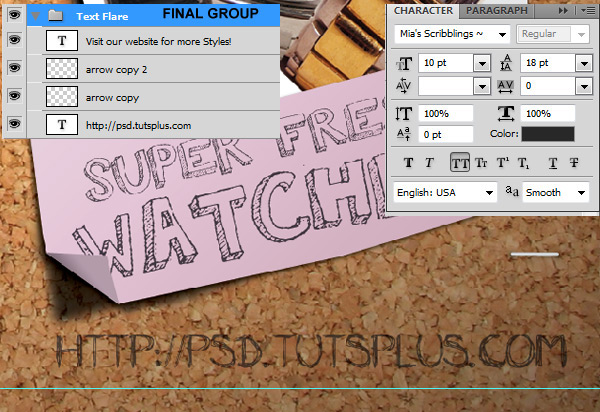
Task: Click the tracking icon
Action: click(505, 86)
